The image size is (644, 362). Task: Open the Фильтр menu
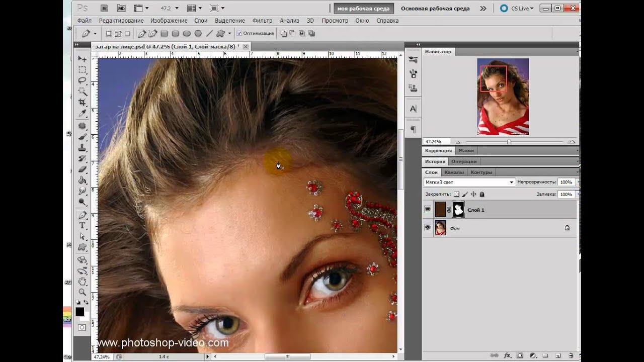pos(262,21)
